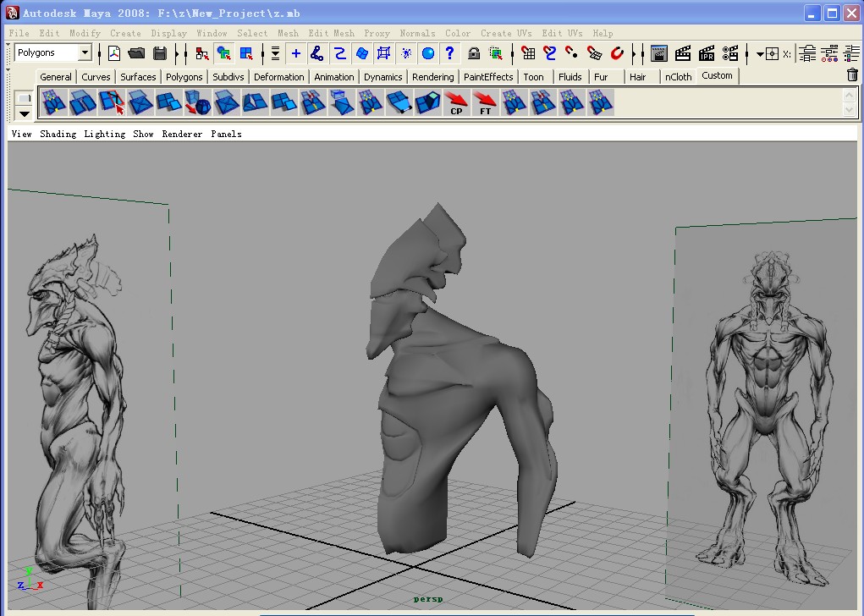Toggle the rendering selection mask (blue sphere)
Image resolution: width=864 pixels, height=616 pixels.
click(x=428, y=53)
